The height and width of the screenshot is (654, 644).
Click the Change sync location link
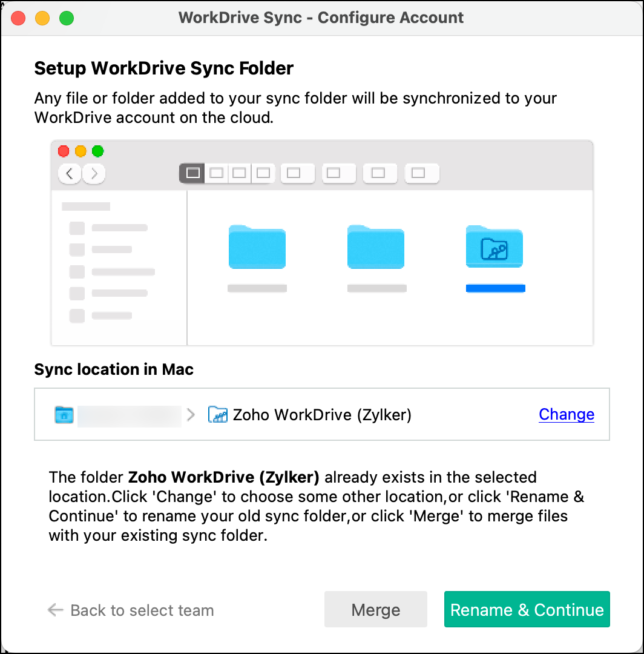[567, 414]
